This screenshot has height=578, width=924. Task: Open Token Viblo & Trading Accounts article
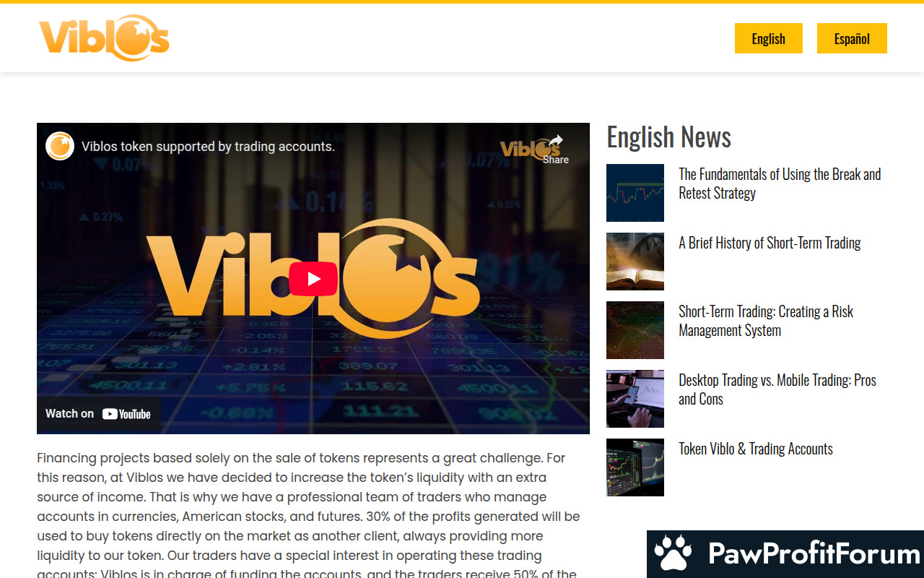click(x=755, y=449)
